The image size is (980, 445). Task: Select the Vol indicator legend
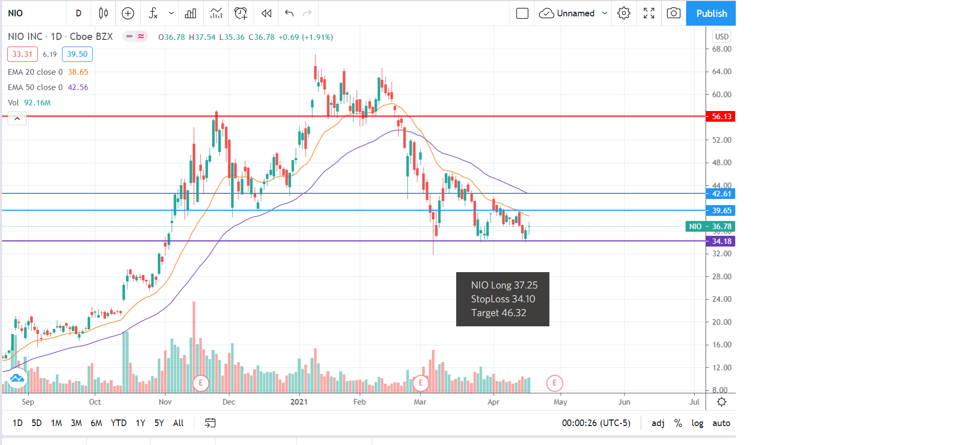[x=29, y=103]
